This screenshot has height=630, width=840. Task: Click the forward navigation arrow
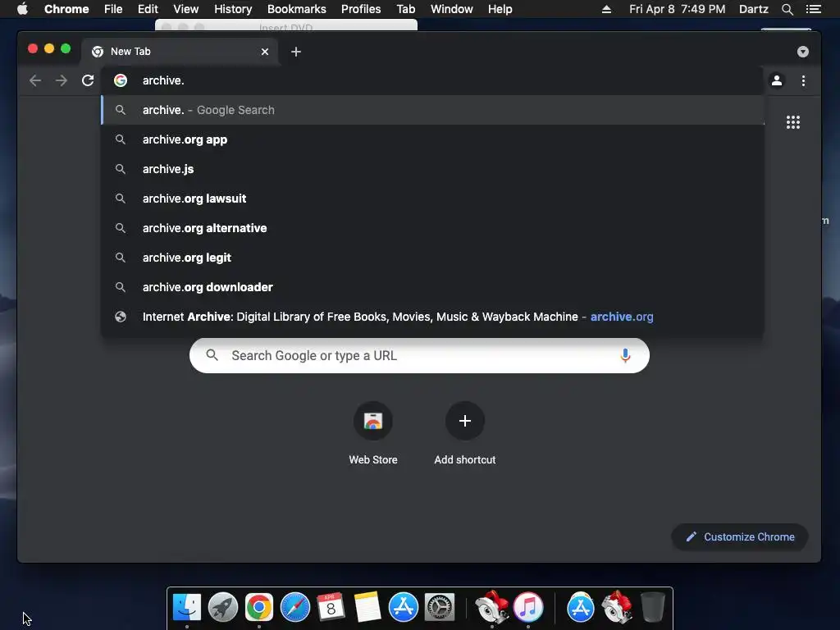tap(62, 80)
